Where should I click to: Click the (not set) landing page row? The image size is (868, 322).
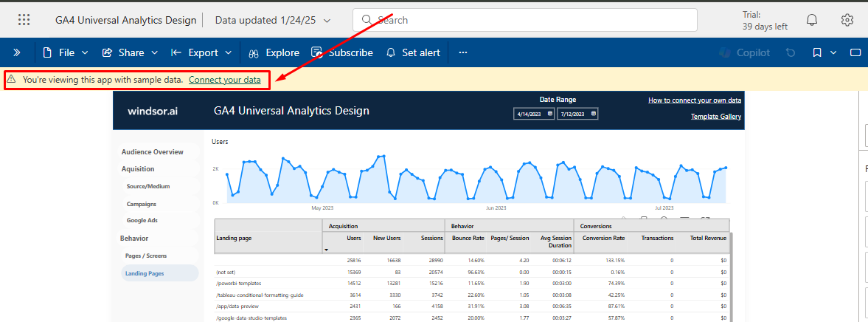point(472,272)
